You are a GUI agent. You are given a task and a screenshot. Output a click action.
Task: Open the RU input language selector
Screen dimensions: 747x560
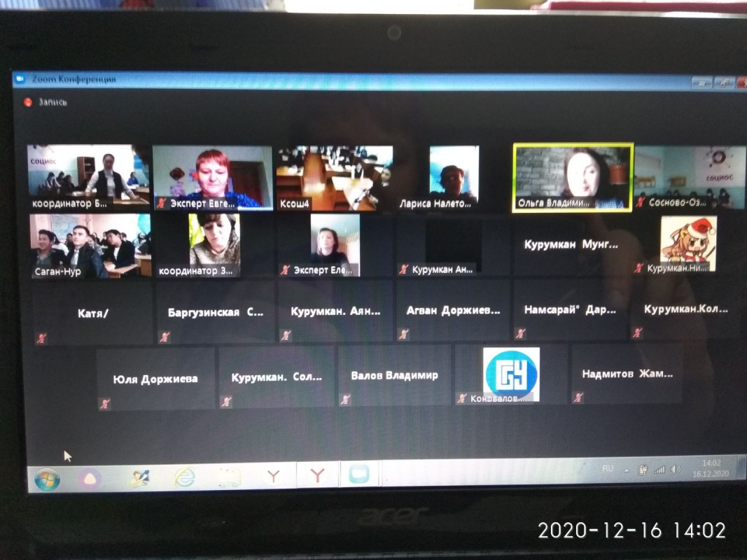point(608,468)
